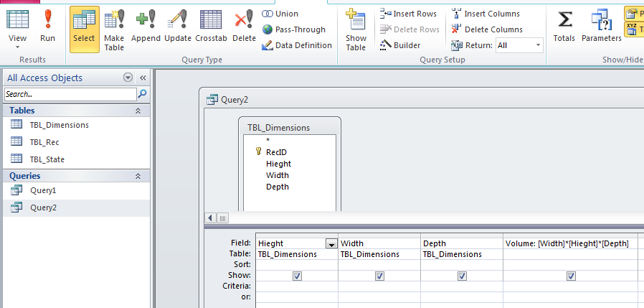Open the expression Builder
This screenshot has height=308, width=644.
[x=400, y=45]
